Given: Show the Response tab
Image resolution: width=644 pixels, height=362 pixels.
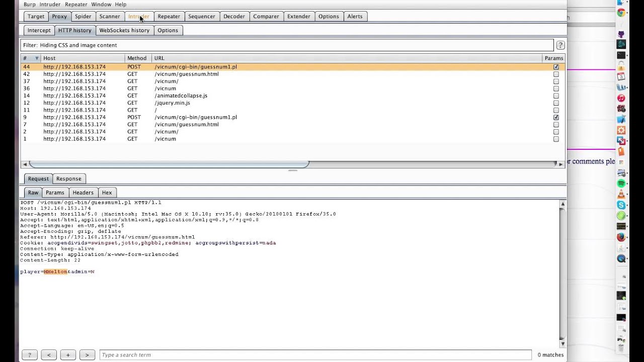Looking at the screenshot, I should coord(69,179).
